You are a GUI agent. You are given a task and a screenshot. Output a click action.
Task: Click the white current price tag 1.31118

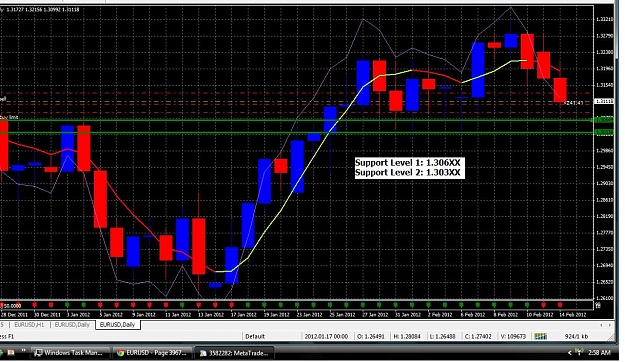(604, 102)
